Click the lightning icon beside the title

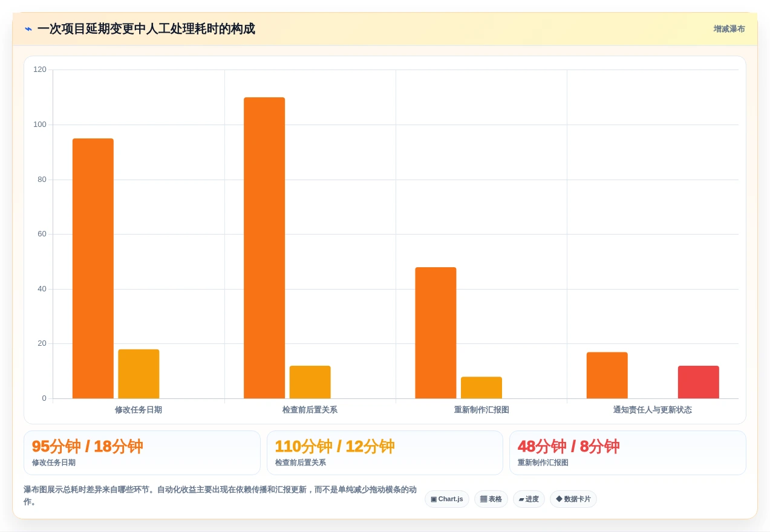[x=28, y=29]
